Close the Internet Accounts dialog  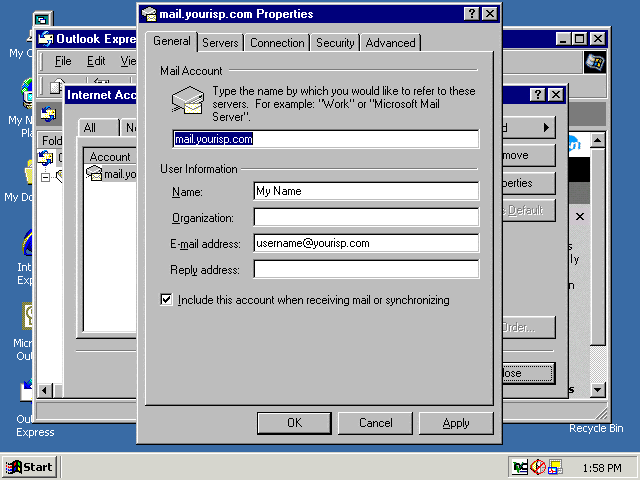[x=556, y=95]
